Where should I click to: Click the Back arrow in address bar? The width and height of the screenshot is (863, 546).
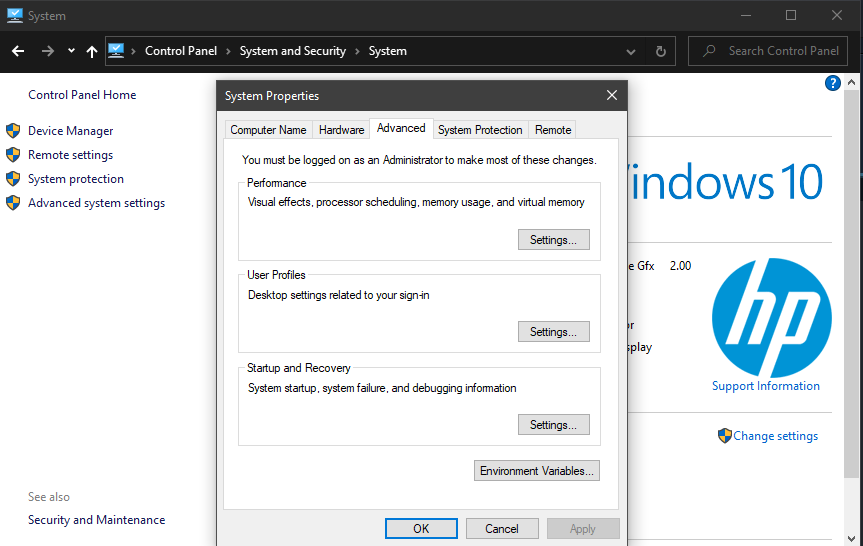(18, 51)
